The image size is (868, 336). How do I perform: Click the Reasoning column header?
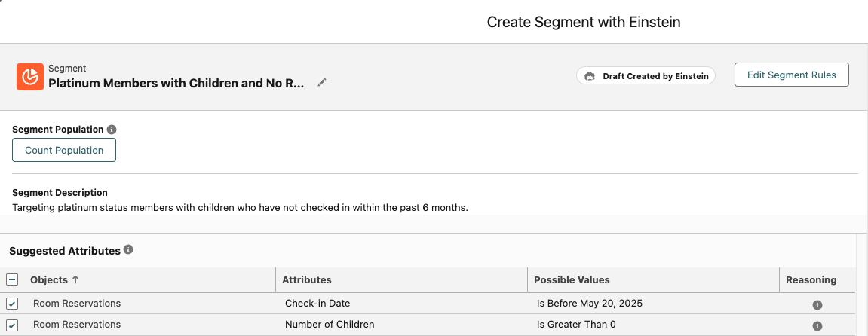click(x=811, y=280)
